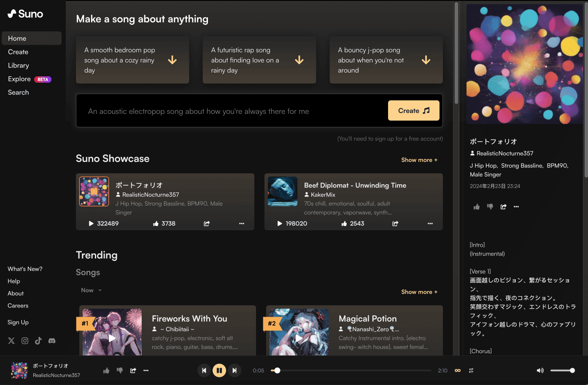Image resolution: width=588 pixels, height=385 pixels.
Task: Open the Instagram icon in sidebar
Action: pos(25,341)
